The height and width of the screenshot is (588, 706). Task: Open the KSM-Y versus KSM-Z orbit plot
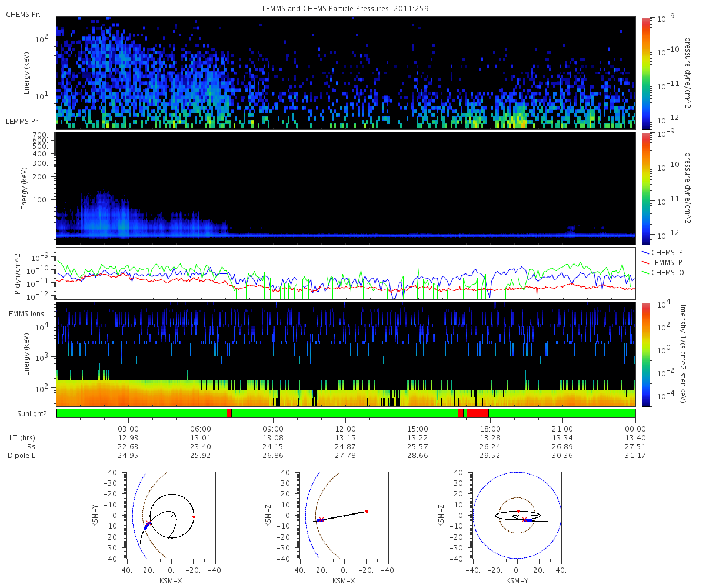[517, 515]
